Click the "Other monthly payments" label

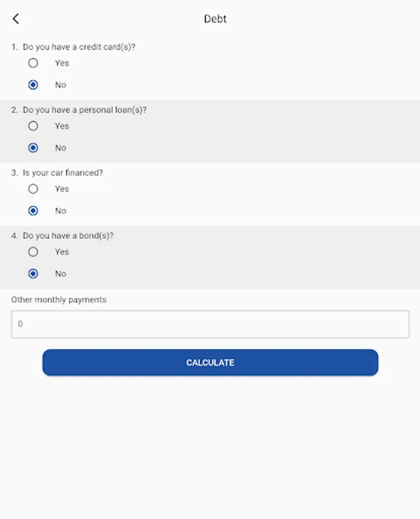(59, 300)
